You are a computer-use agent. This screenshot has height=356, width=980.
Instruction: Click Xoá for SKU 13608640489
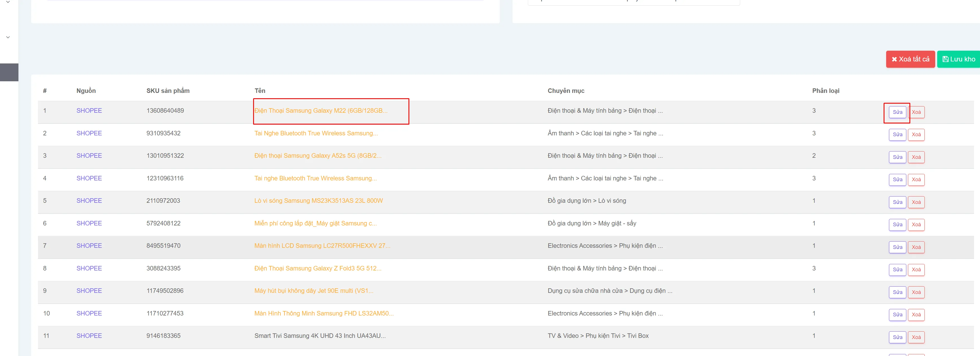pos(916,112)
